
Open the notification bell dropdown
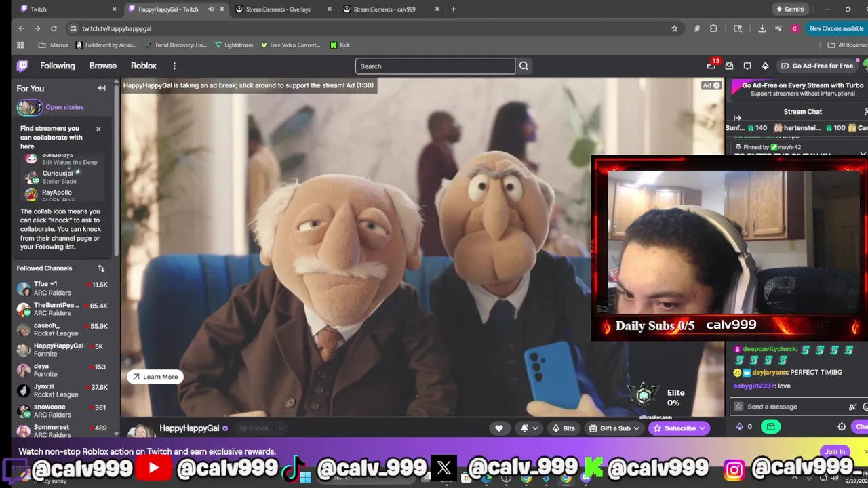(x=528, y=428)
